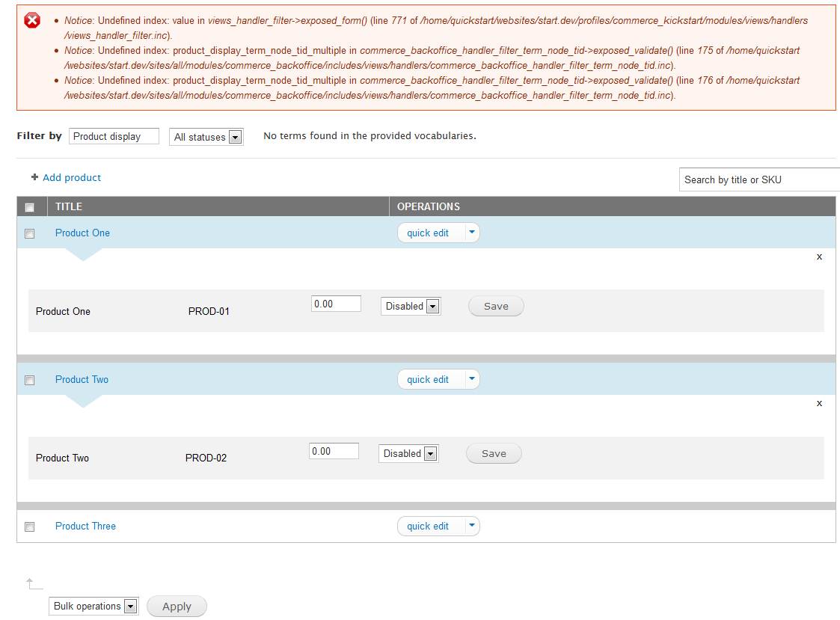Click the plus icon beside Add product
This screenshot has height=620, width=840.
34,177
